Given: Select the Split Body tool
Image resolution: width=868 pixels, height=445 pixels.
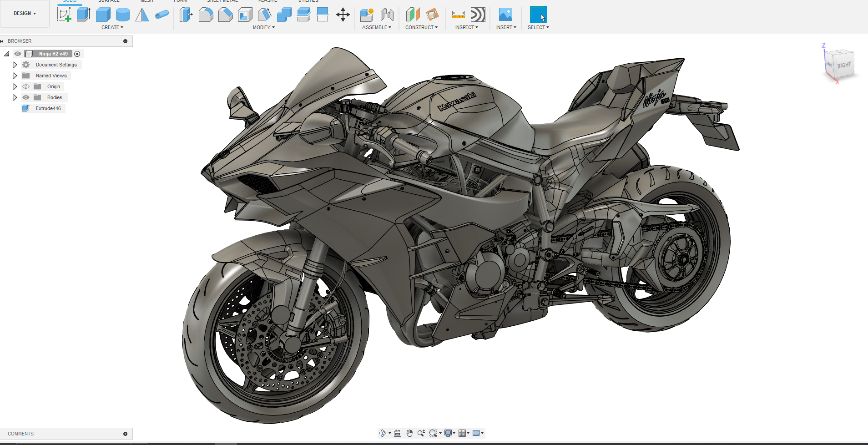Looking at the screenshot, I should [323, 15].
